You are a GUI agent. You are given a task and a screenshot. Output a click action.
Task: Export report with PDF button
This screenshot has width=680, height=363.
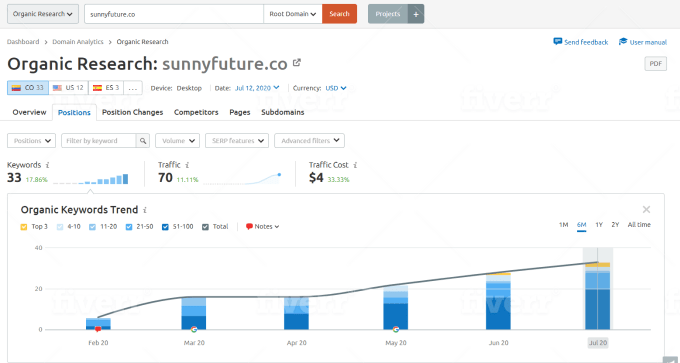[655, 64]
